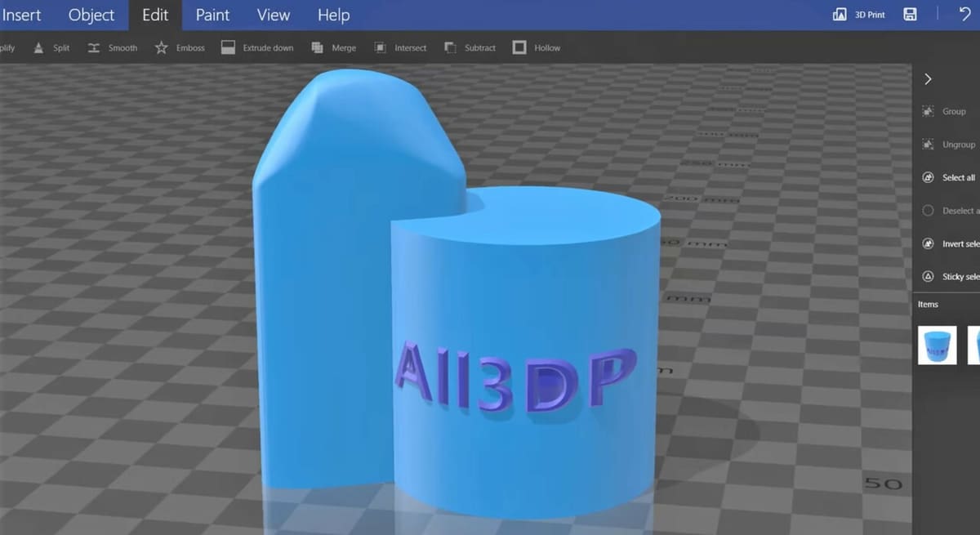Click the Items panel heading
Screen dimensions: 980x535
pyautogui.click(x=928, y=304)
